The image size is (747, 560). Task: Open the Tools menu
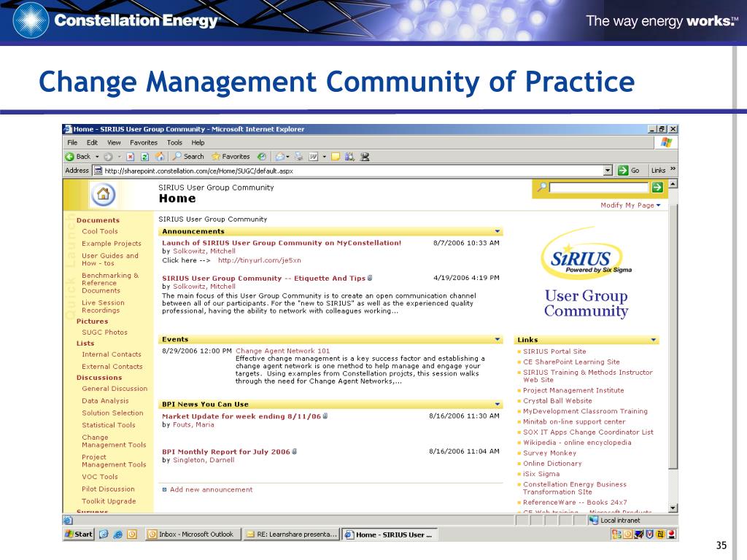click(x=174, y=142)
